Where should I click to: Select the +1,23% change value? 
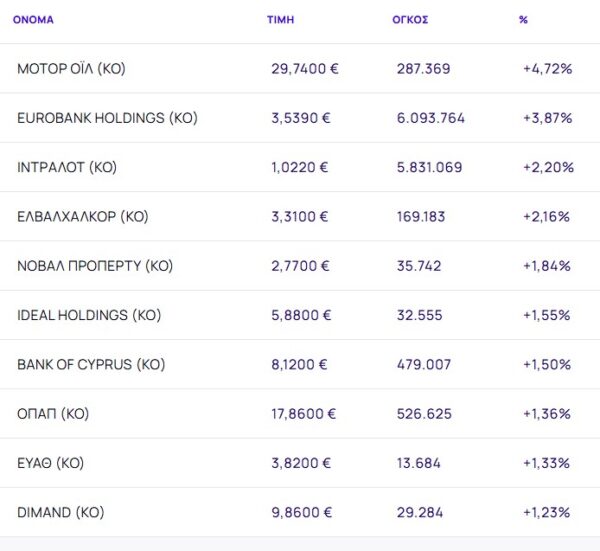point(547,512)
